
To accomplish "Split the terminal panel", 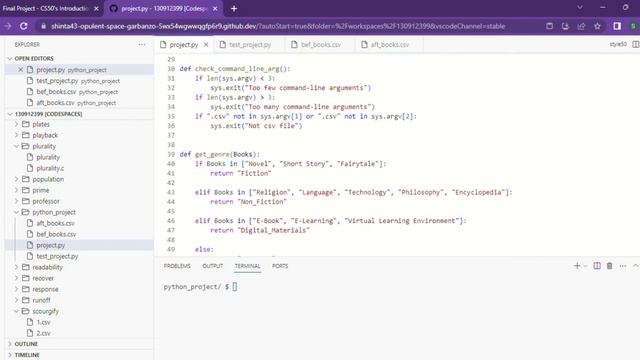I will (597, 266).
